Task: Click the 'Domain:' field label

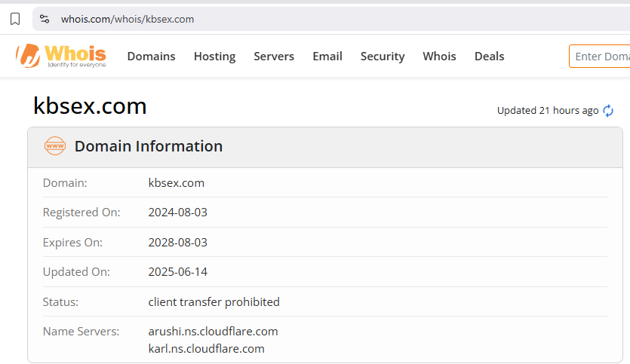Action: point(65,183)
